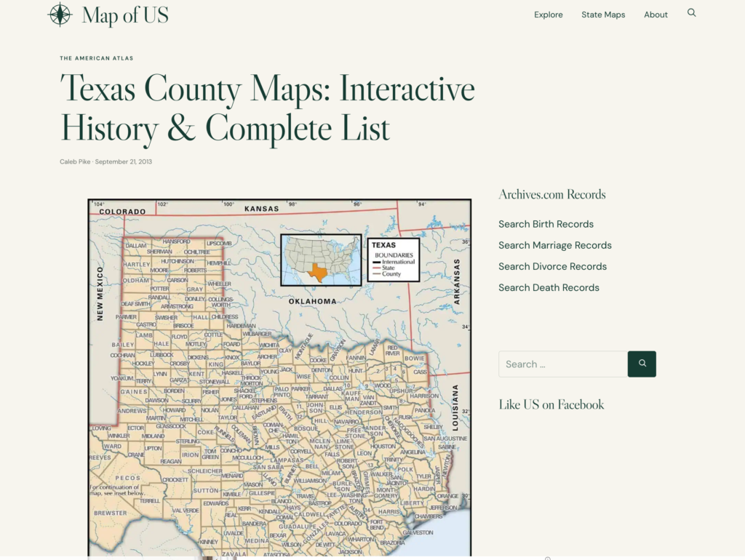Viewport: 745px width, 560px height.
Task: Click the LOUISIANA label on the map
Action: [455, 407]
